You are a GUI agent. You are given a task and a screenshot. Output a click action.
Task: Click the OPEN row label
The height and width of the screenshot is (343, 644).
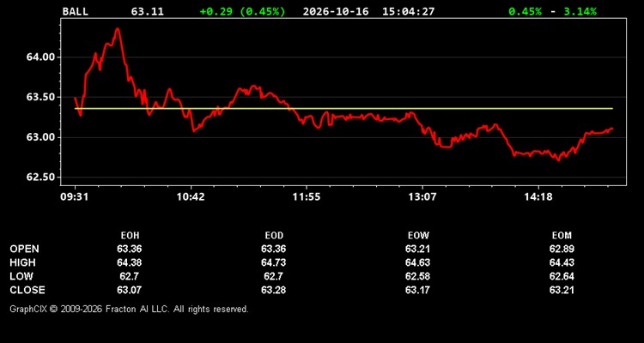[x=25, y=249]
